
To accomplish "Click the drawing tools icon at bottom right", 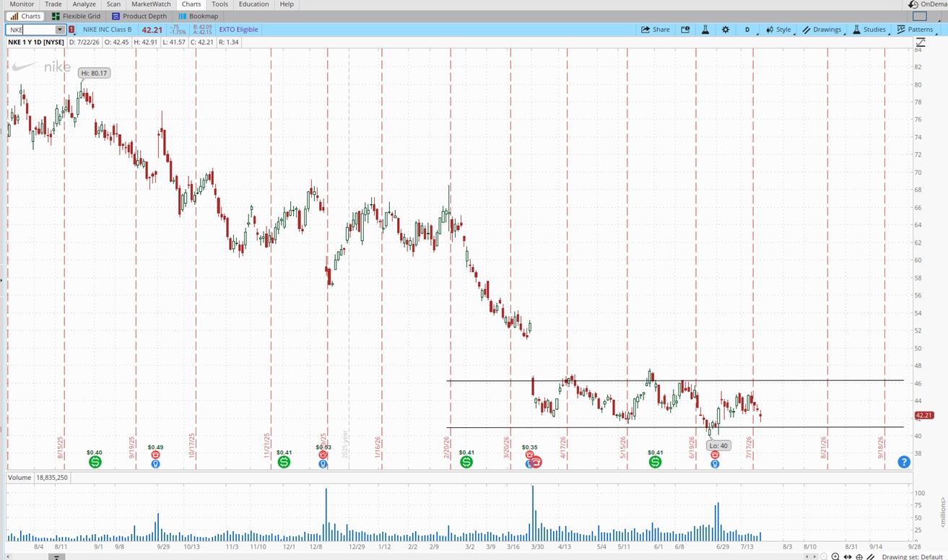I will 871,556.
